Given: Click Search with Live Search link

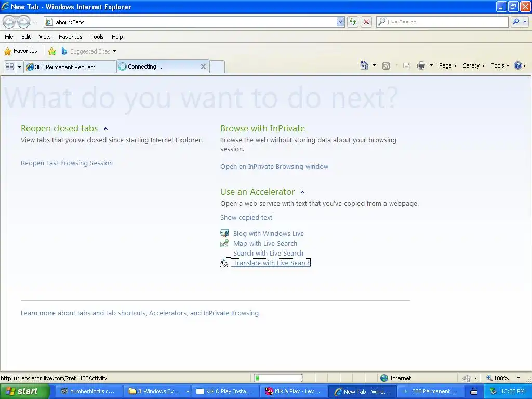Looking at the screenshot, I should [x=268, y=253].
